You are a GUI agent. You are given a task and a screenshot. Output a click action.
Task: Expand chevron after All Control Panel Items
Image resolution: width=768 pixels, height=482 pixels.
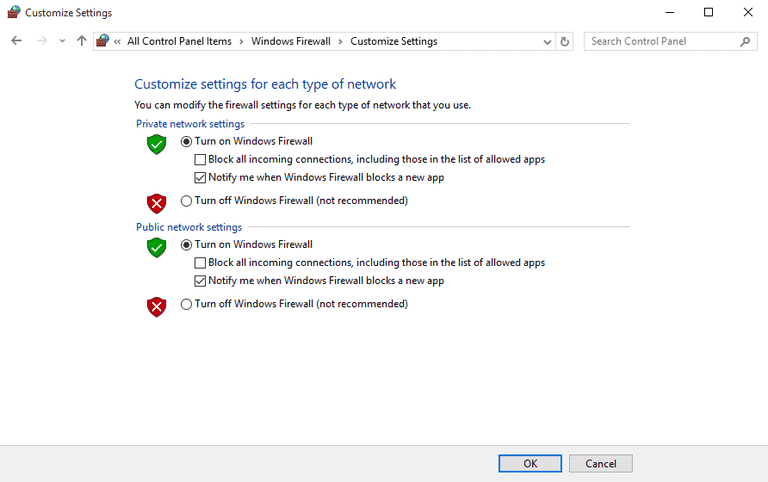(x=241, y=42)
